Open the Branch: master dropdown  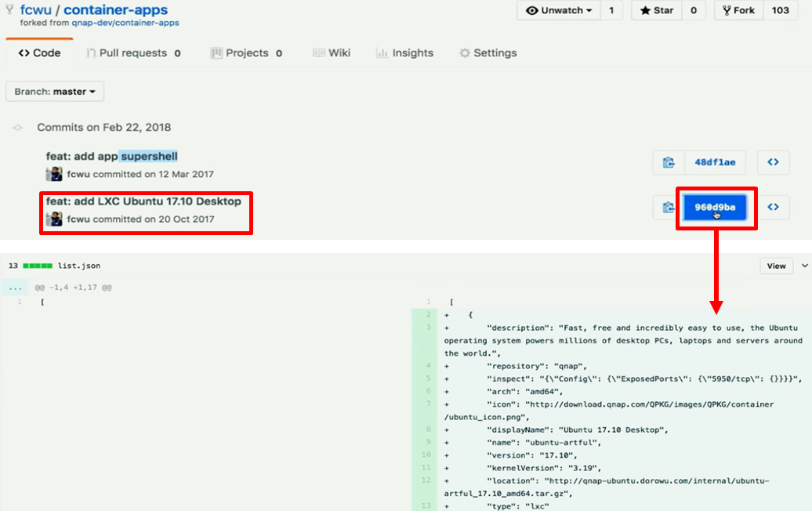tap(55, 92)
